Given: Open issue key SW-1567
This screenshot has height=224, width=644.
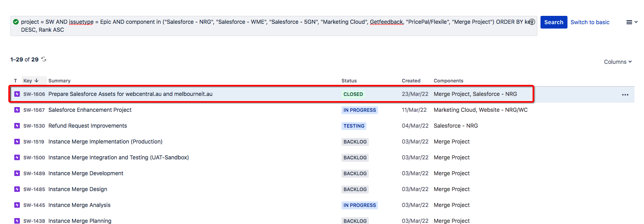Looking at the screenshot, I should coord(34,110).
